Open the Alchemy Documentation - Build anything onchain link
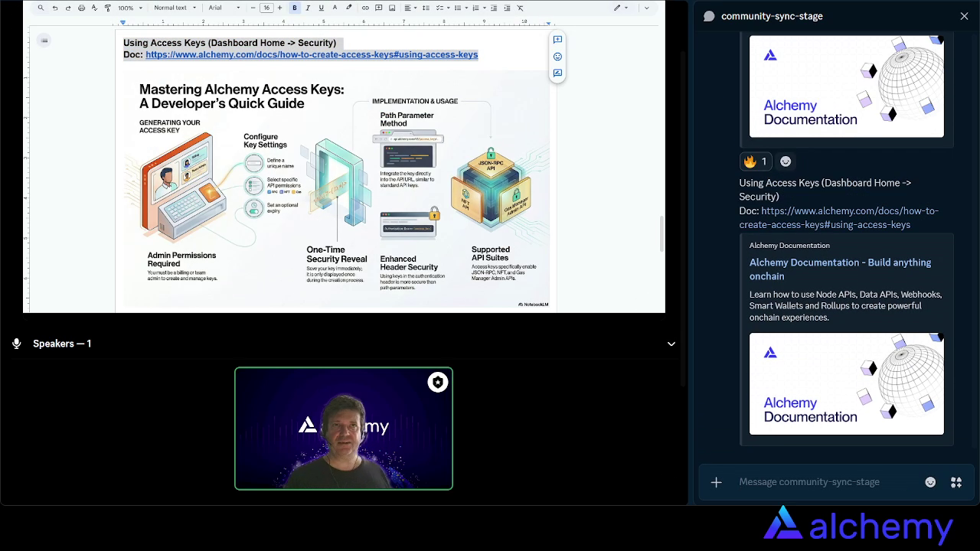 pos(840,269)
